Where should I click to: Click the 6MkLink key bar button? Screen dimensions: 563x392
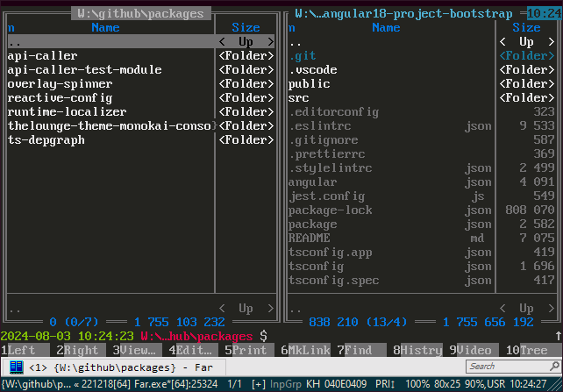pyautogui.click(x=308, y=350)
